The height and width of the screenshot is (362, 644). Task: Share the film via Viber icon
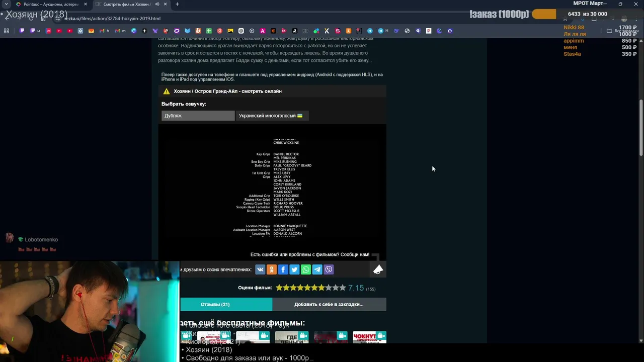(329, 269)
